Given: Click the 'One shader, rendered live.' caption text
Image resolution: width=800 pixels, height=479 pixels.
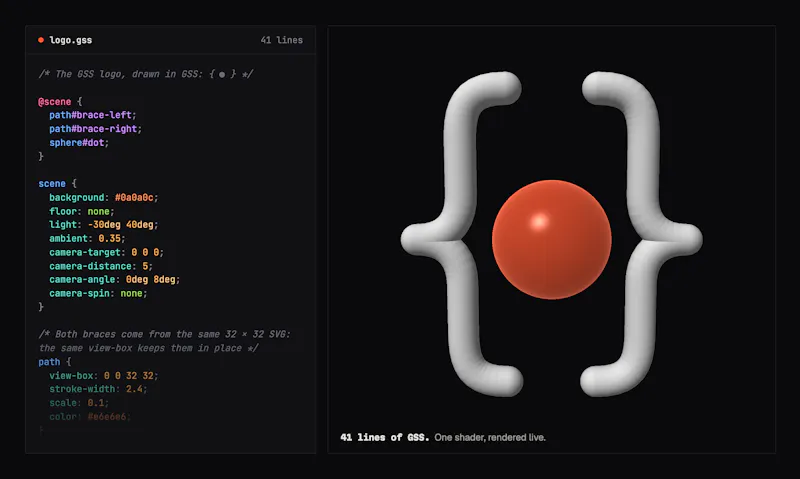Looking at the screenshot, I should (490, 437).
